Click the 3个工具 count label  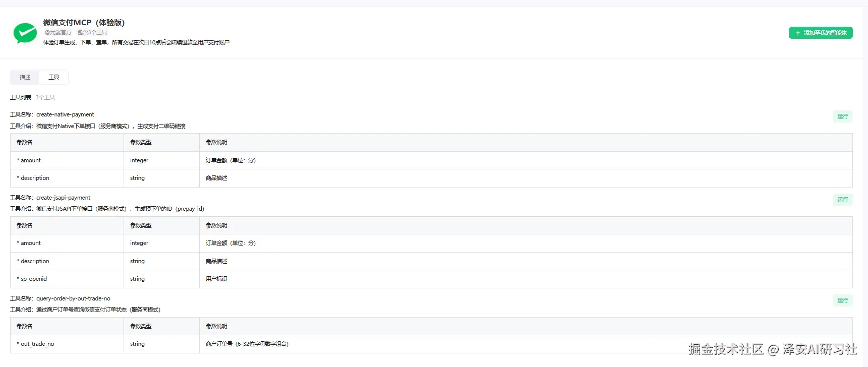(x=45, y=97)
